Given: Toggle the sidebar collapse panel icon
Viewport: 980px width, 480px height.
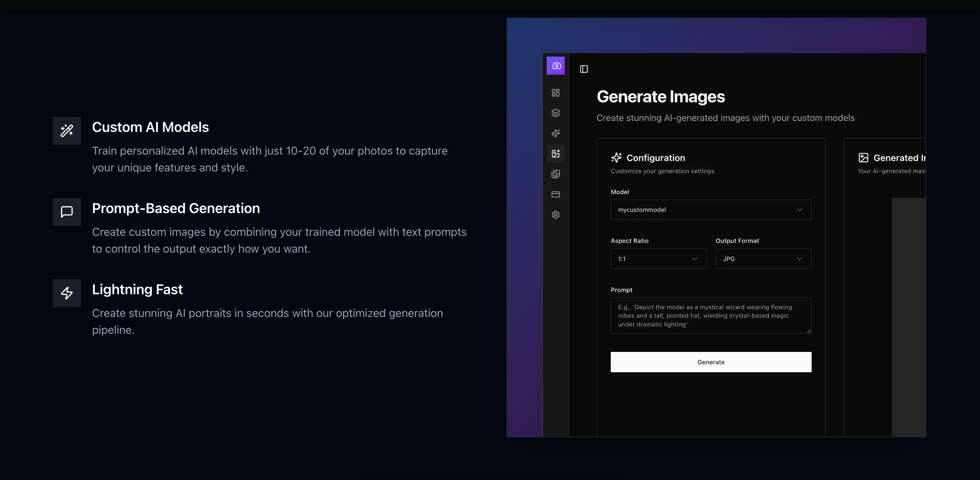Looking at the screenshot, I should tap(583, 69).
